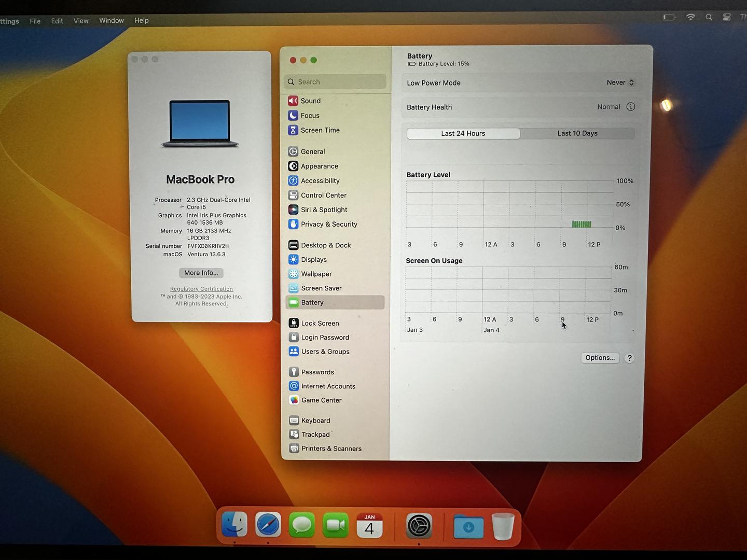
Task: Click battery status icon in menu bar
Action: pos(669,17)
